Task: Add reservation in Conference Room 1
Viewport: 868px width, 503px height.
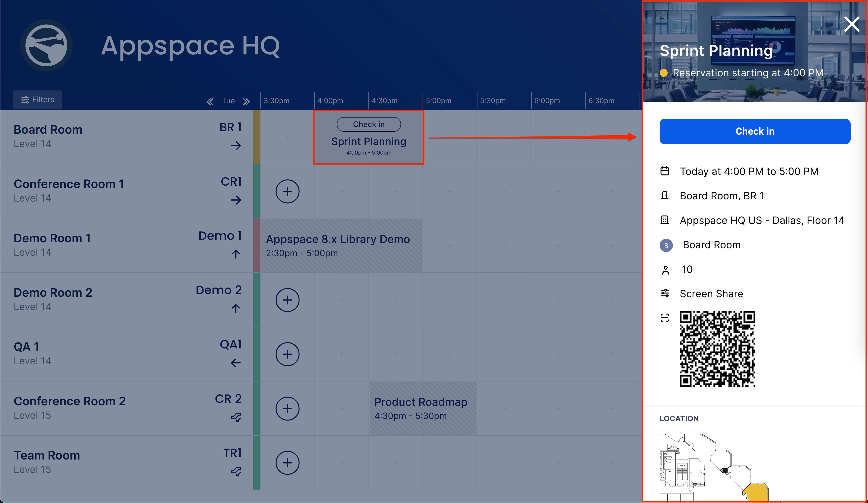Action: click(x=287, y=191)
